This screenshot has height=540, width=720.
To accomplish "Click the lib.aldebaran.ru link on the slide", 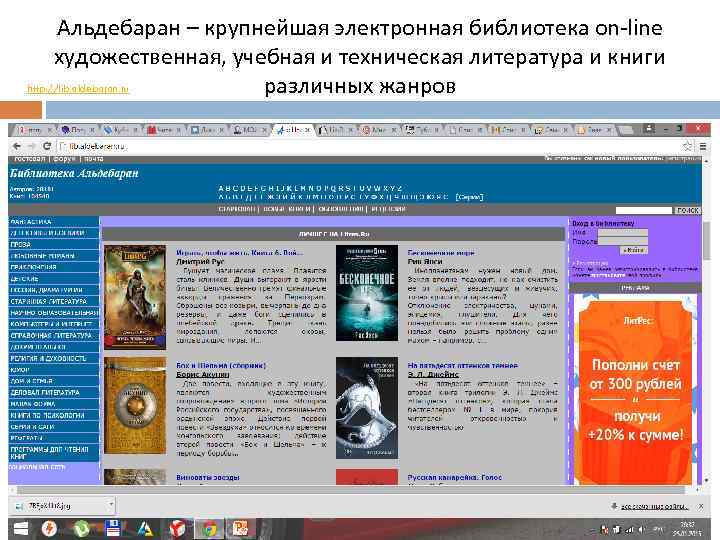I will (x=78, y=89).
